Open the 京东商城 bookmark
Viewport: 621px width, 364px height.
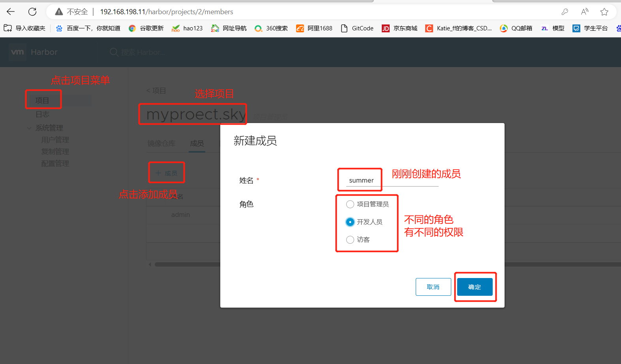pyautogui.click(x=400, y=28)
